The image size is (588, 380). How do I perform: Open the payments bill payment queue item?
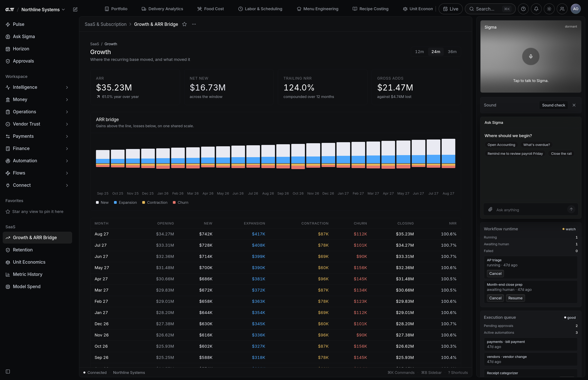pos(530,344)
